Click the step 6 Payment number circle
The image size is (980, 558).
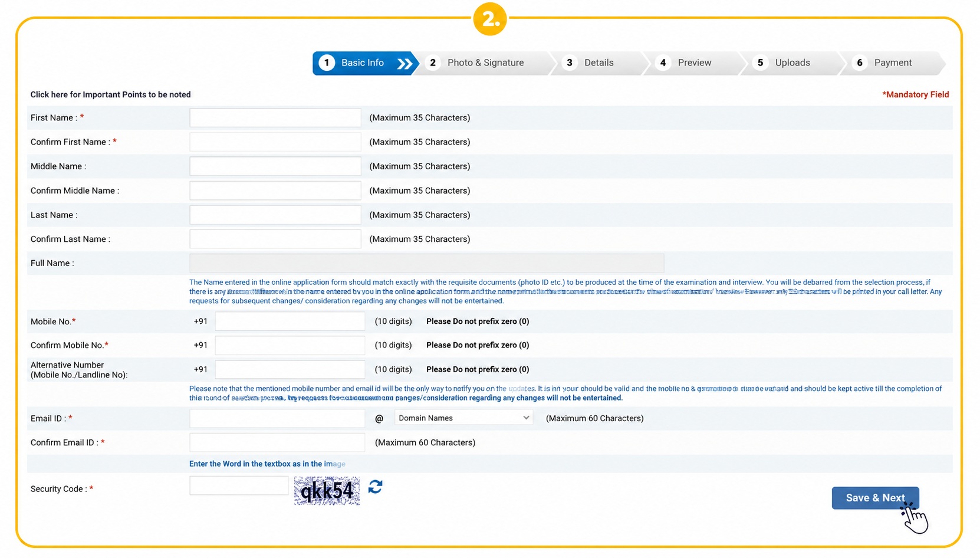(860, 63)
